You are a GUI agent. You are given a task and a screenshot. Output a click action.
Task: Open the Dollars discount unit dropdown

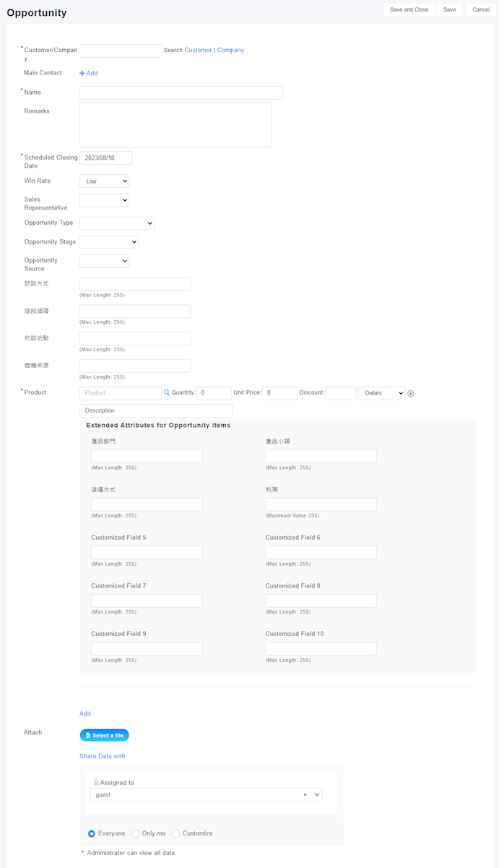[382, 393]
